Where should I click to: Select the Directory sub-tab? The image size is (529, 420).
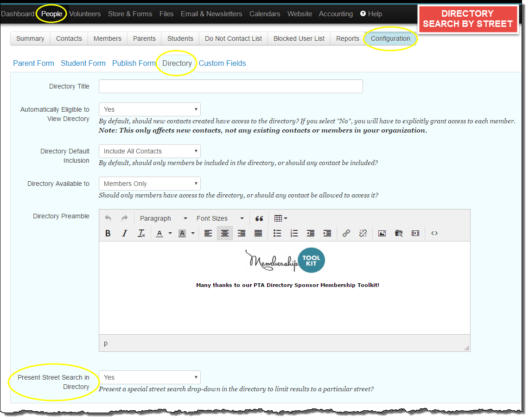[177, 63]
